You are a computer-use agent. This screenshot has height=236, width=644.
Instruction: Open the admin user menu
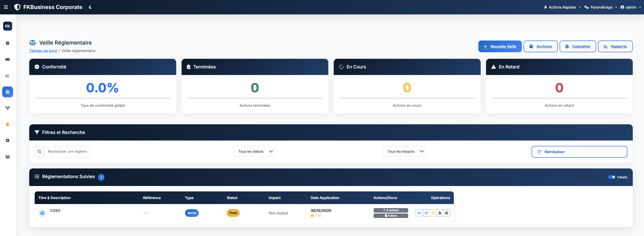630,7
